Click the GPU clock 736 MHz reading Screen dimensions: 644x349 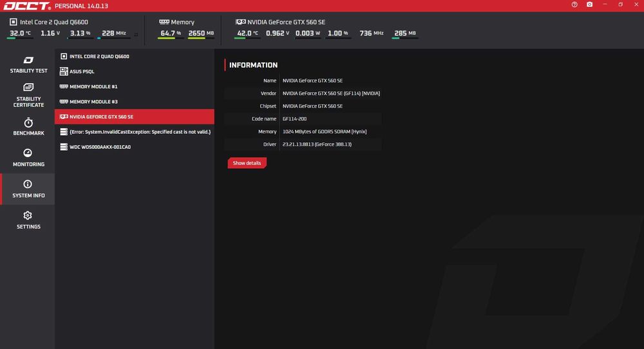(372, 33)
